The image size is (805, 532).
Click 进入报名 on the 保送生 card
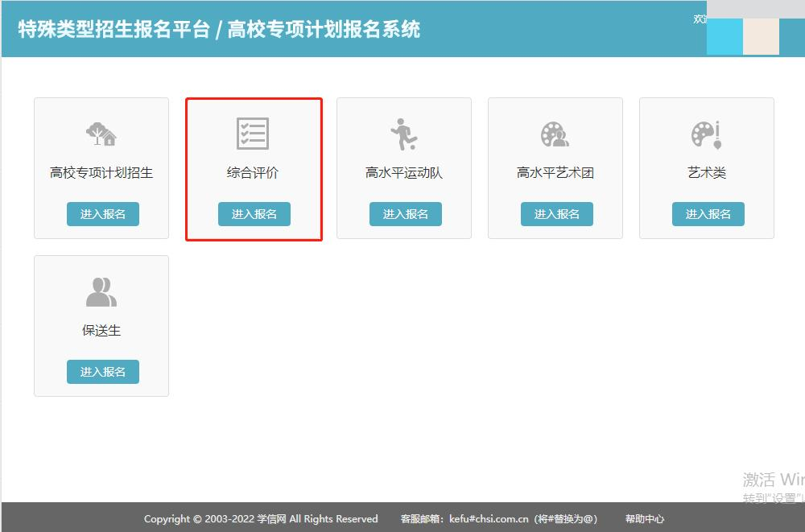click(102, 371)
